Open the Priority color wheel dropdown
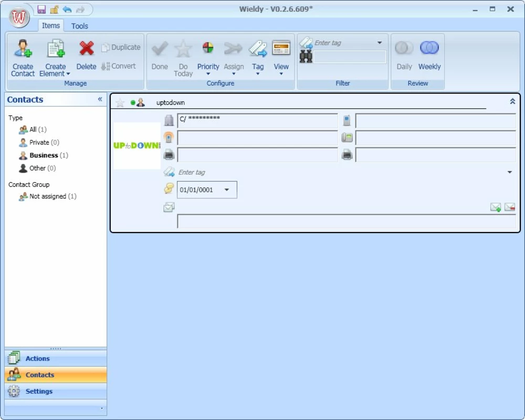 coord(208,58)
